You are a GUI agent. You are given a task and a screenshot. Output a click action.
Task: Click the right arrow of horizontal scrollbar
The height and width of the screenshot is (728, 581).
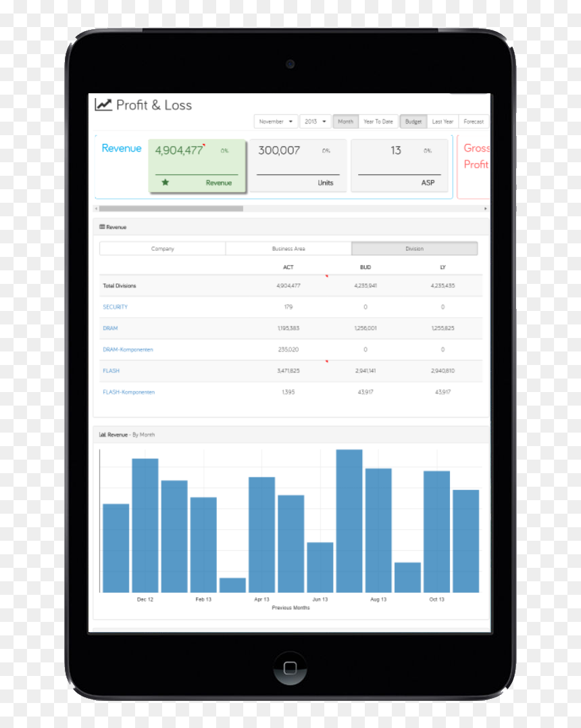[x=485, y=208]
